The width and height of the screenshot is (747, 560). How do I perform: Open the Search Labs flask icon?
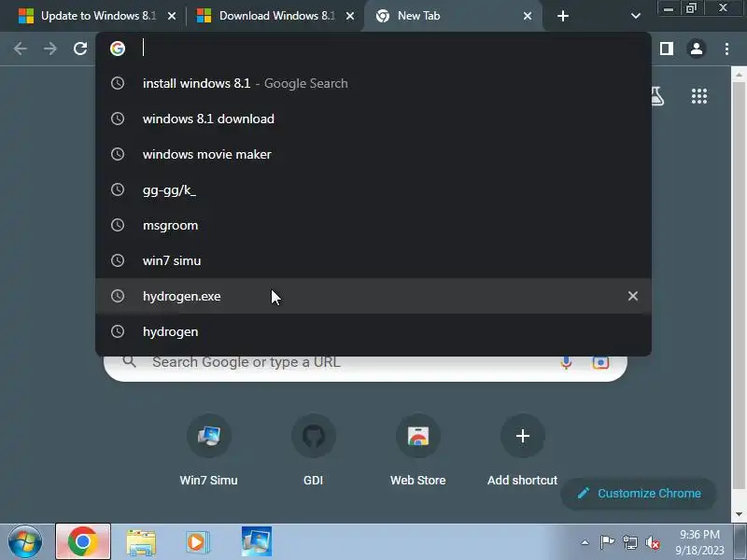point(658,96)
